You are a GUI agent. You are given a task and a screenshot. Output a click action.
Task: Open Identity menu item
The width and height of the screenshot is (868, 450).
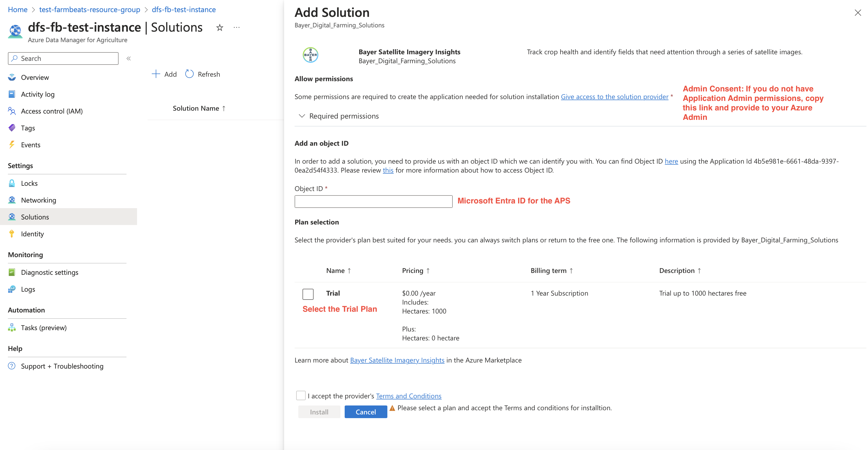69,234
